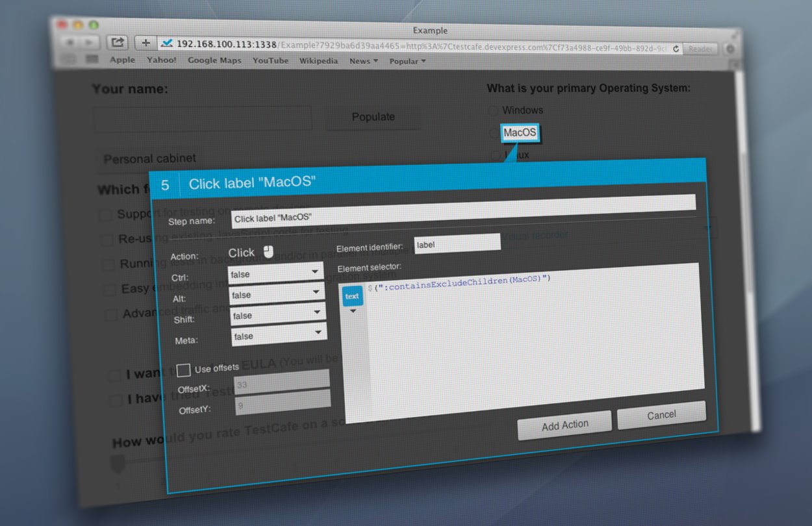Expand the arrow under the text selector button

(353, 312)
